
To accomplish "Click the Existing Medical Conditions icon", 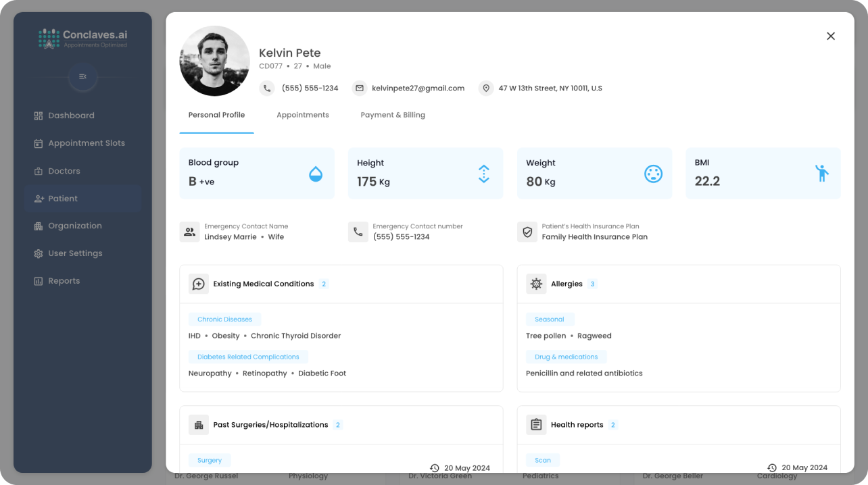I will (x=199, y=284).
